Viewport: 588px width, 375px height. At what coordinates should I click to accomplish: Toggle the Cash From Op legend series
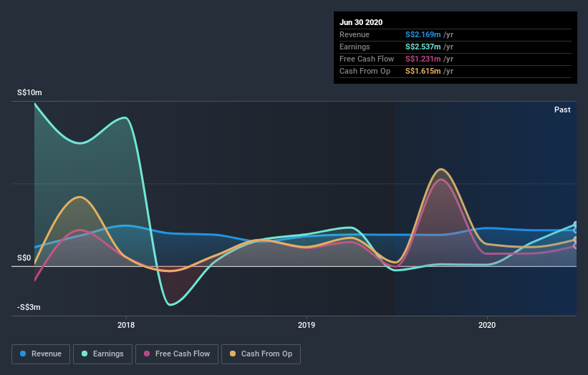click(x=261, y=354)
